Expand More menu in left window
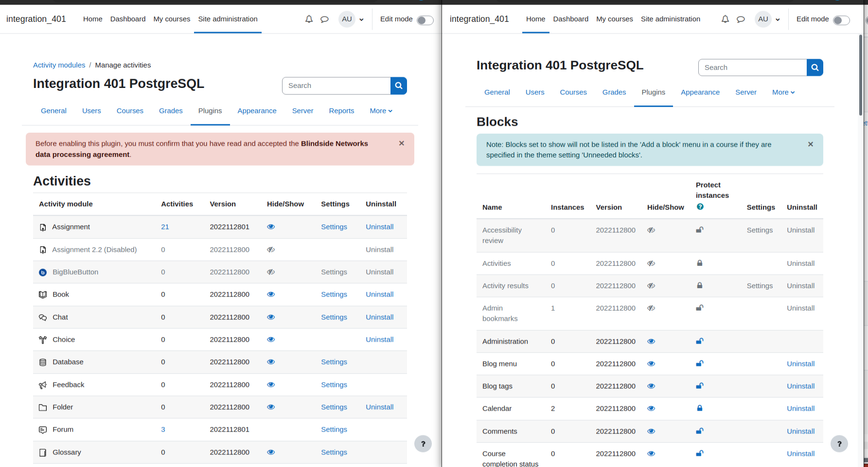This screenshot has height=467, width=868. click(x=381, y=111)
